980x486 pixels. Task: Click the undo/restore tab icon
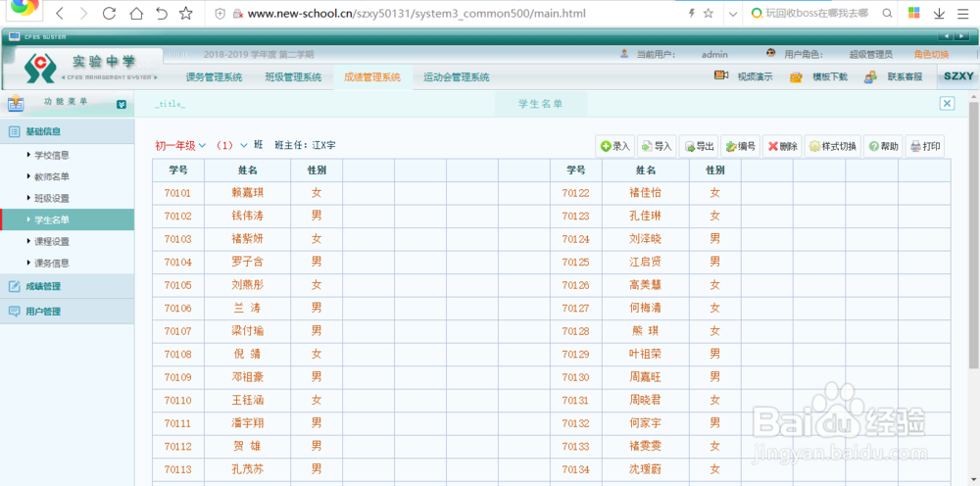click(162, 13)
